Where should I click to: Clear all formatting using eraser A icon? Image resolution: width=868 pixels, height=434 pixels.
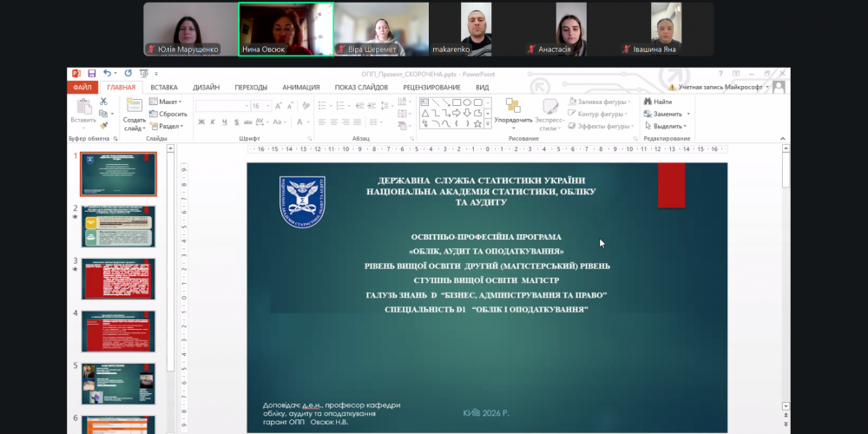point(306,106)
